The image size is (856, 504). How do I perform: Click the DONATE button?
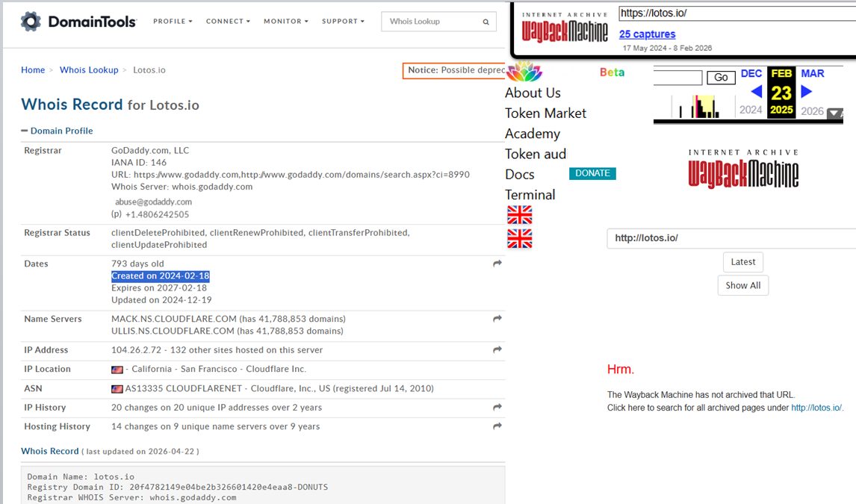click(592, 173)
